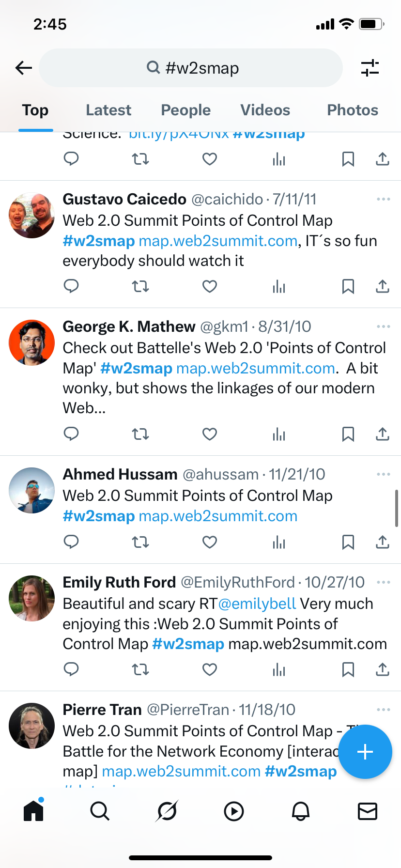Switch to the Latest tab

click(x=108, y=110)
